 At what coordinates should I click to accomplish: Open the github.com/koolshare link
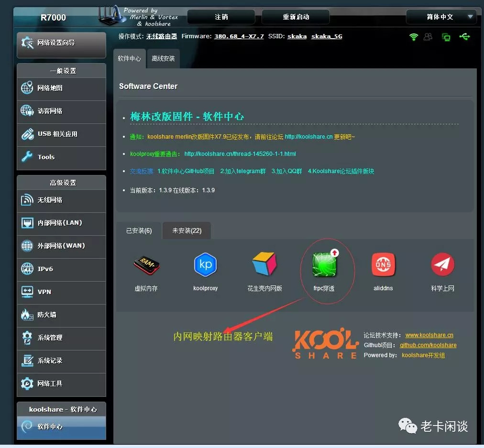(x=428, y=345)
